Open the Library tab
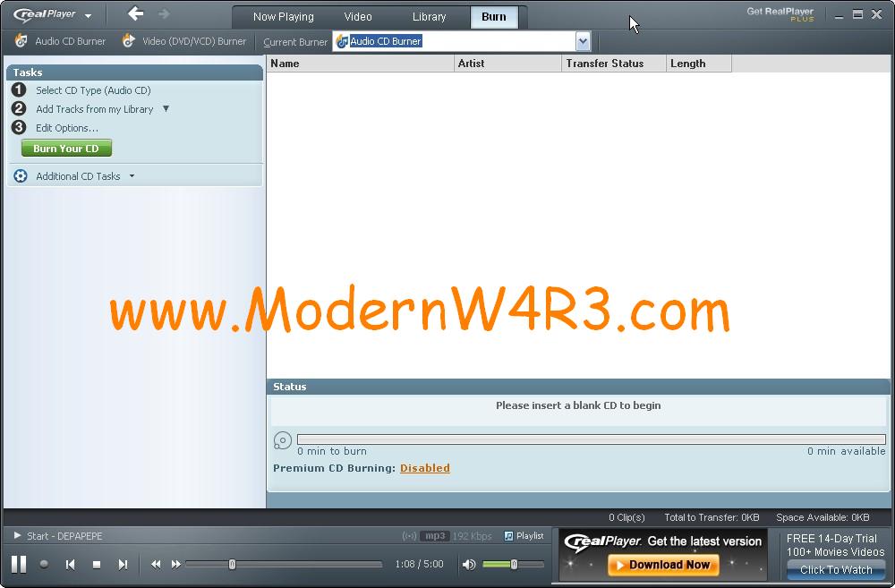 429,16
